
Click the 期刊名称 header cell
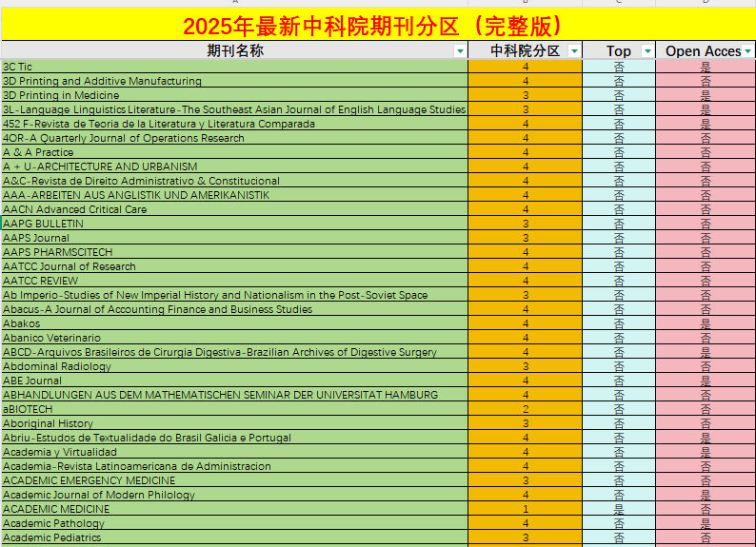[235, 50]
